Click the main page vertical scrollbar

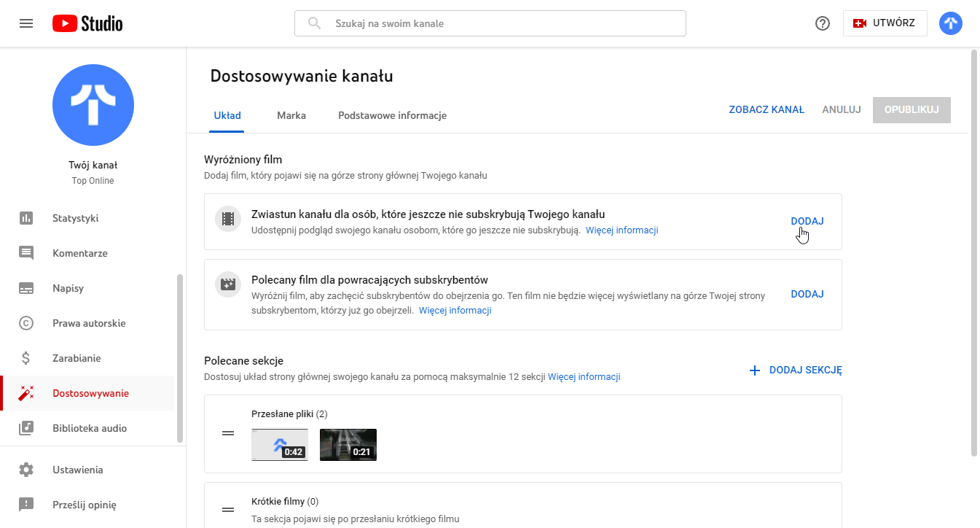click(x=974, y=252)
